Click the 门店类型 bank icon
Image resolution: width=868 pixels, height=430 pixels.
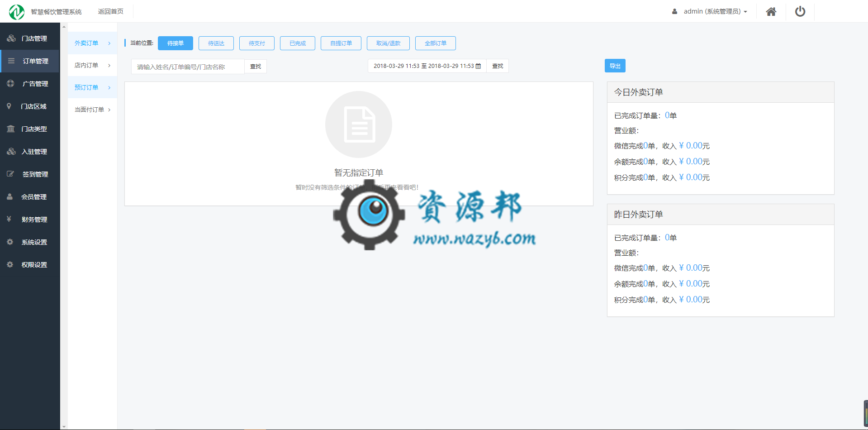pyautogui.click(x=11, y=129)
